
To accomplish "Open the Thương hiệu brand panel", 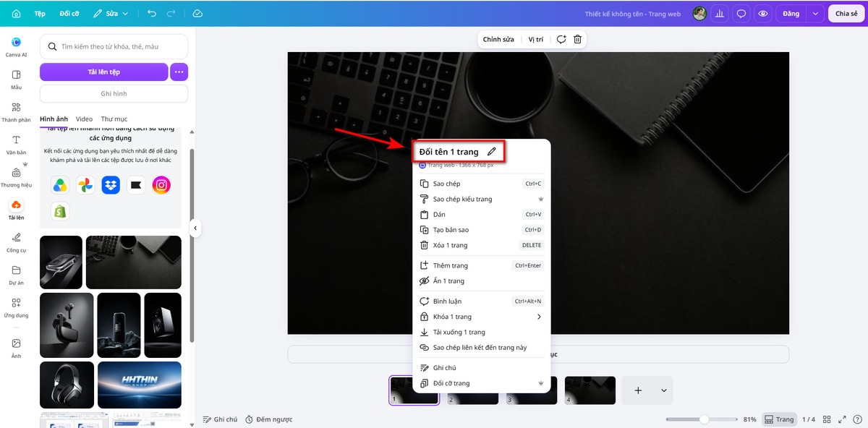I will (16, 177).
